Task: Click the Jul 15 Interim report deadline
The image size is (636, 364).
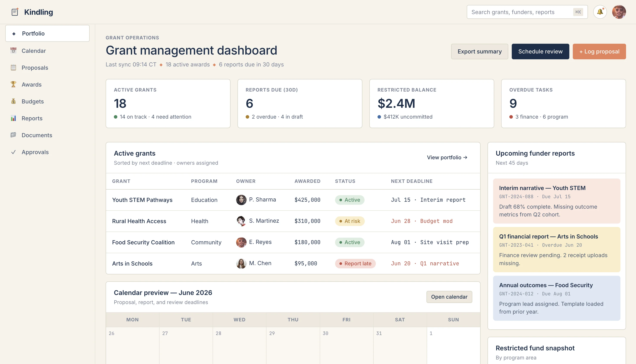Action: [428, 200]
